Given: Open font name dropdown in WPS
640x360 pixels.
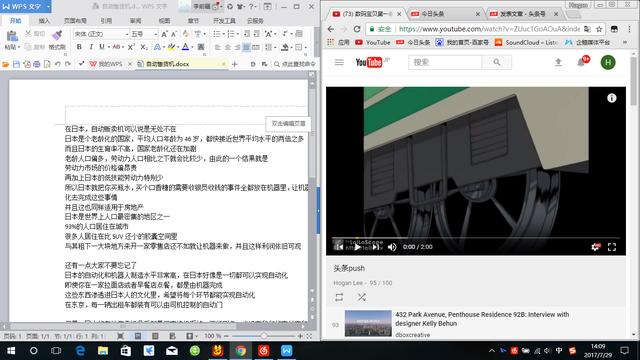Looking at the screenshot, I should (x=127, y=34).
